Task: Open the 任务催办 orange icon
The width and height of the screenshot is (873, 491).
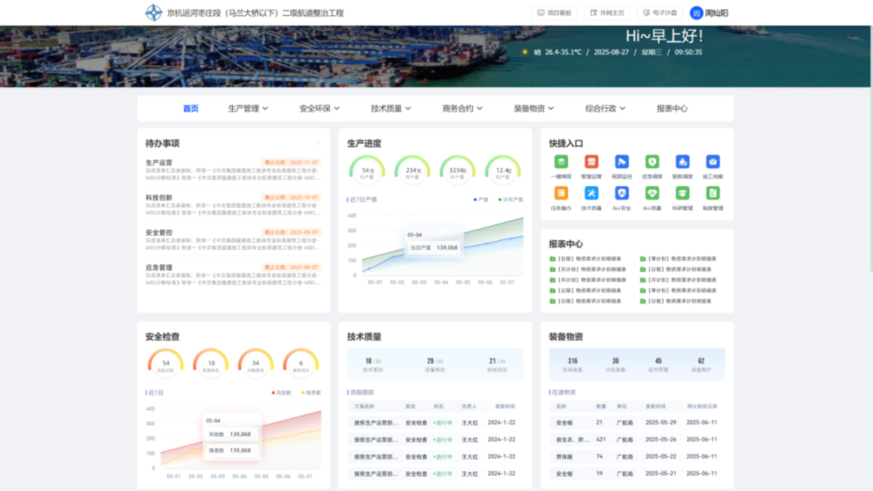Action: pyautogui.click(x=561, y=193)
